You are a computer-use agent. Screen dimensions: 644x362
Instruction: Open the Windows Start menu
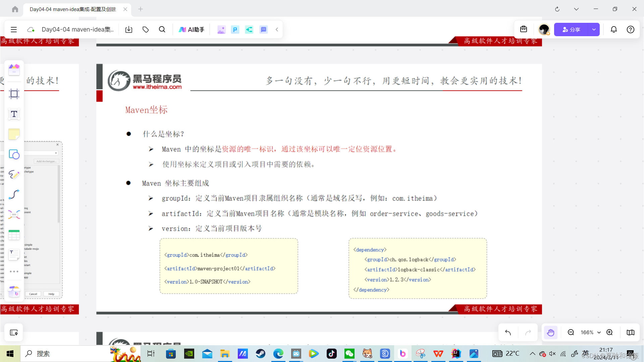coord(10,354)
